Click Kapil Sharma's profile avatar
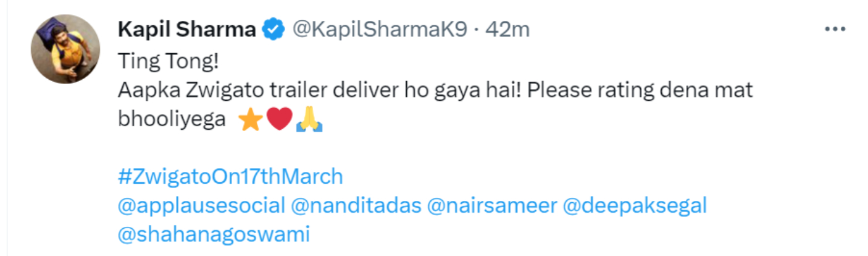This screenshot has width=868, height=256. pos(66,48)
